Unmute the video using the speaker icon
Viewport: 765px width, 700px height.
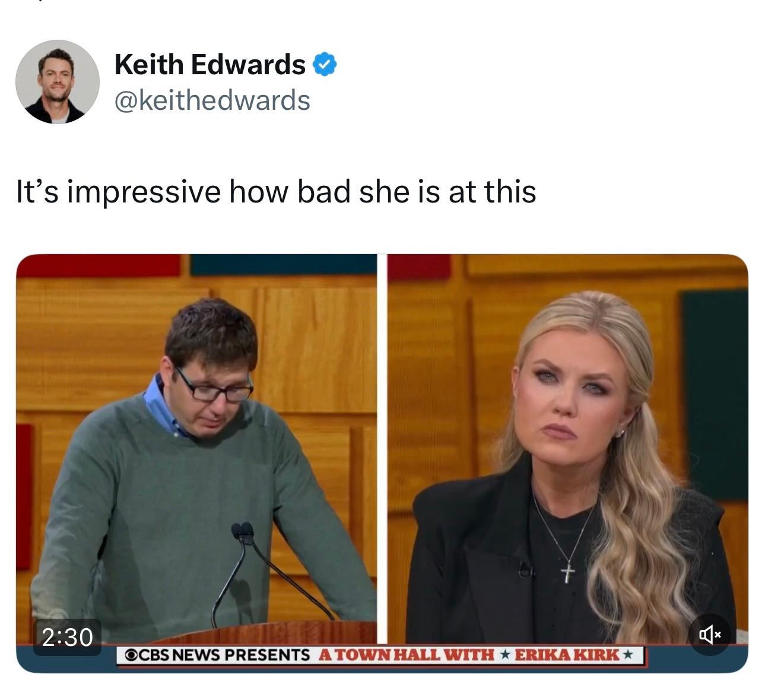[709, 636]
